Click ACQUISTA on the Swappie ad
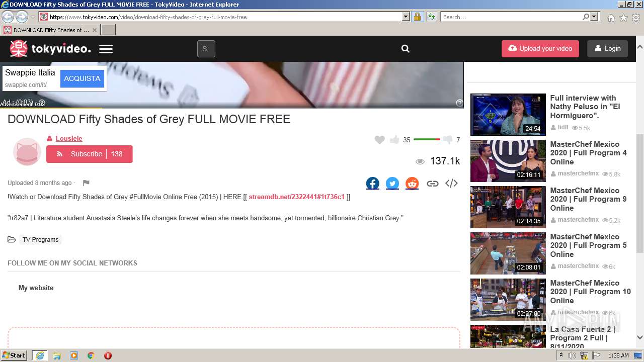The image size is (644, 362). (82, 78)
